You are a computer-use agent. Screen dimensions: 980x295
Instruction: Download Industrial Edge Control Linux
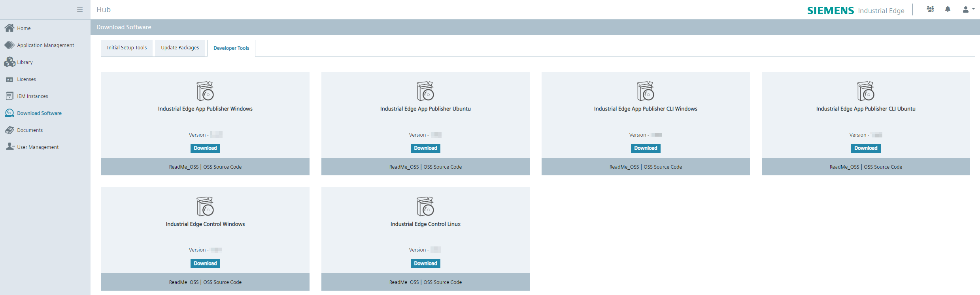pos(425,263)
